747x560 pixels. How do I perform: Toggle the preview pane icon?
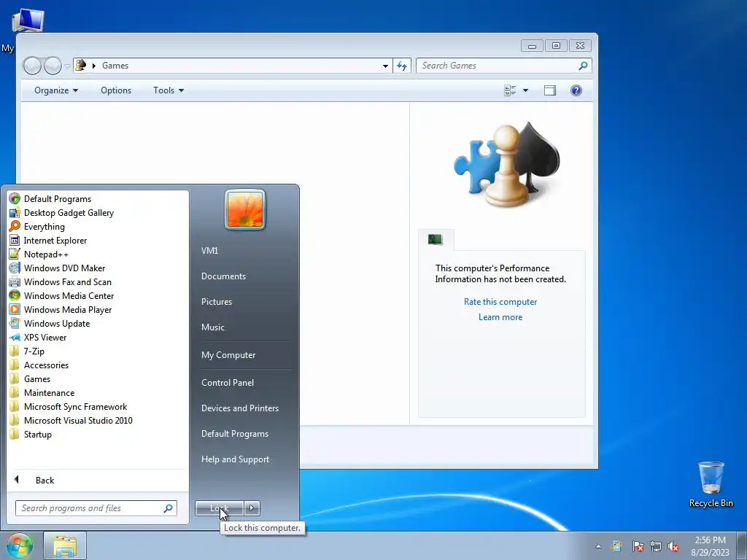pos(550,90)
